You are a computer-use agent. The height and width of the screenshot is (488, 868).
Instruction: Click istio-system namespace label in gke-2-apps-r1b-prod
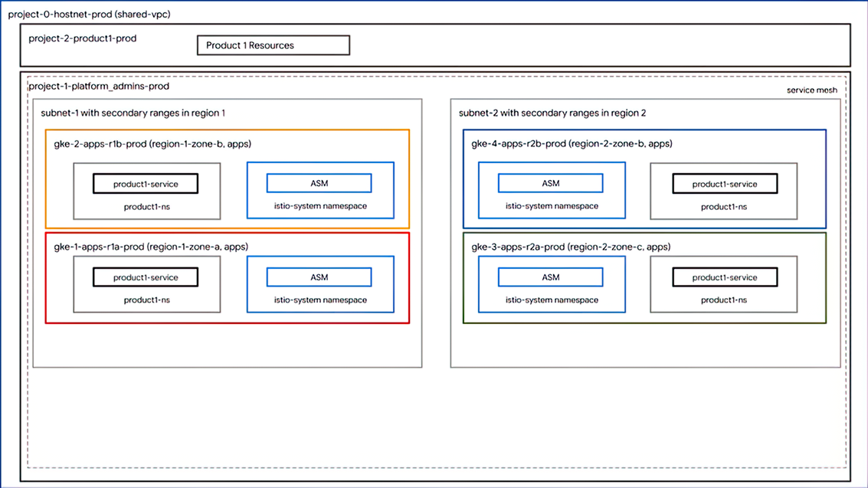pyautogui.click(x=320, y=206)
